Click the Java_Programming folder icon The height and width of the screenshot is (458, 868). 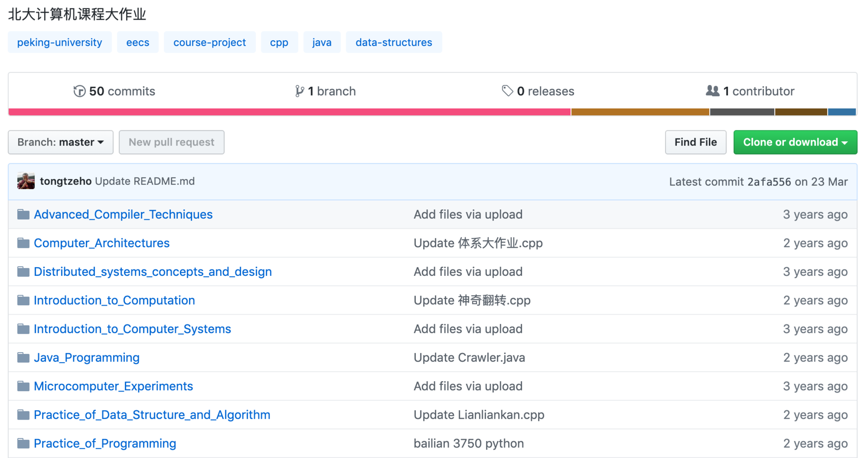24,358
